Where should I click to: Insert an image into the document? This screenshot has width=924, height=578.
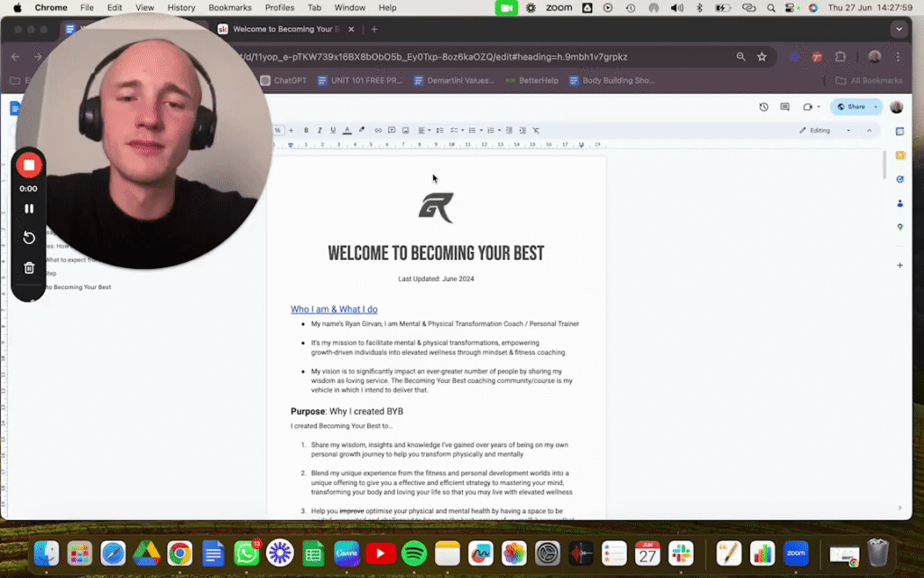[406, 130]
